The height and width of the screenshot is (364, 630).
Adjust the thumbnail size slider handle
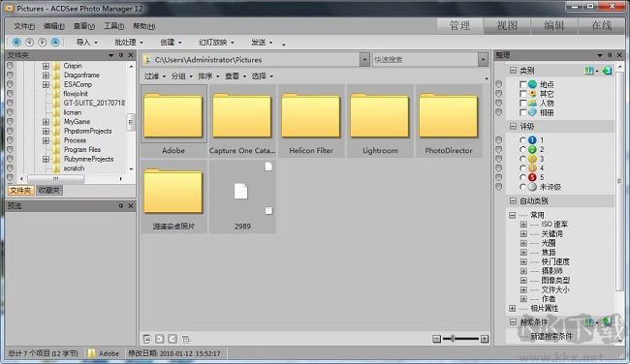coord(453,339)
